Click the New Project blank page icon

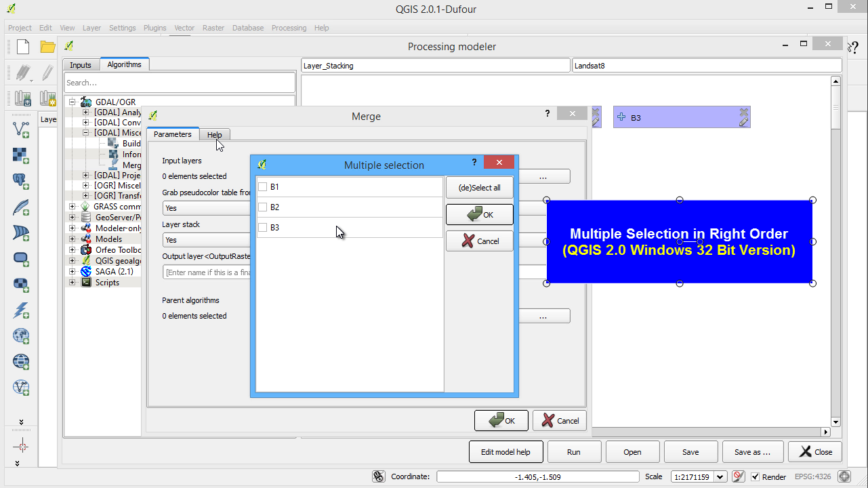point(23,47)
